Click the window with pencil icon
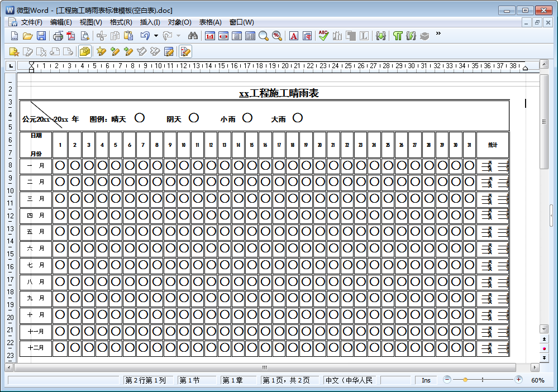 tap(169, 52)
